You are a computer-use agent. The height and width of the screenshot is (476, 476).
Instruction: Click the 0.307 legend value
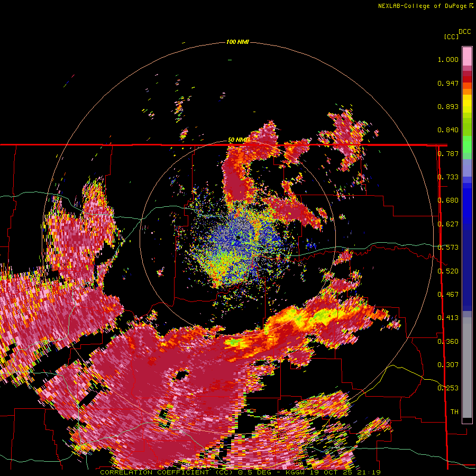(x=448, y=365)
